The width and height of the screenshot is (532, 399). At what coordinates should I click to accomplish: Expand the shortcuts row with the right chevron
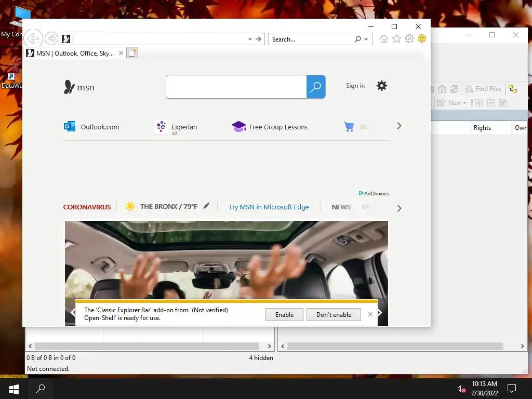[x=400, y=126]
